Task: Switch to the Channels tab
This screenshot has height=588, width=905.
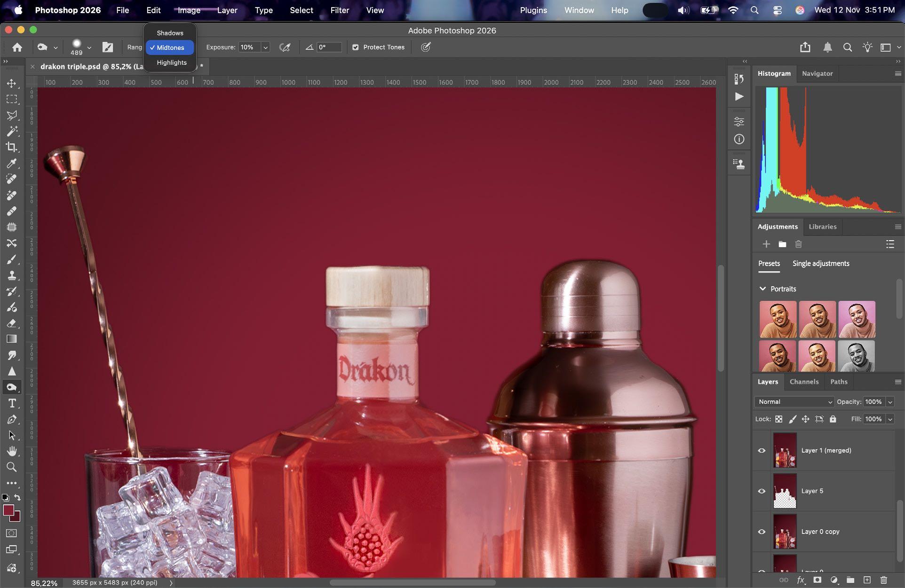Action: pyautogui.click(x=804, y=382)
